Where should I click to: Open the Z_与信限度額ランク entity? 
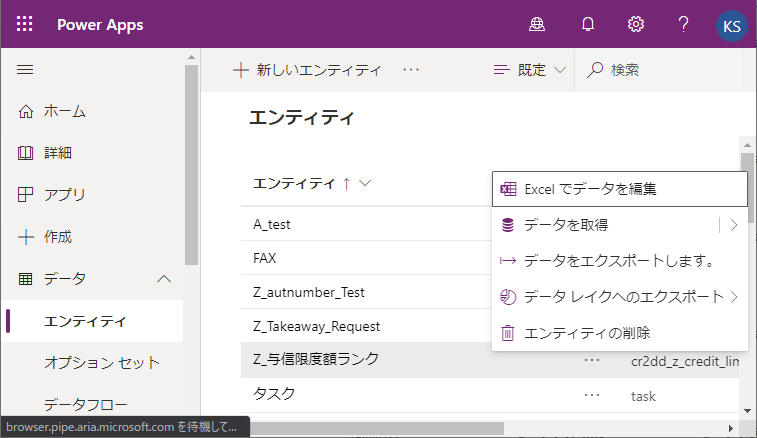(316, 359)
